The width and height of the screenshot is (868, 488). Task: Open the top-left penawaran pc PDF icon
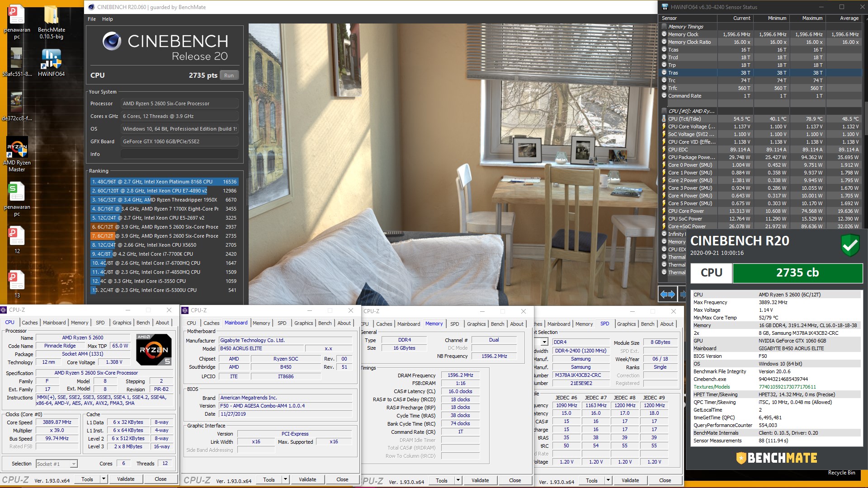click(17, 15)
